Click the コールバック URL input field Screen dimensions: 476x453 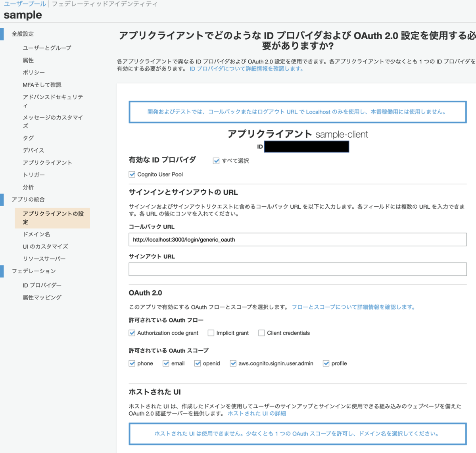coord(297,240)
